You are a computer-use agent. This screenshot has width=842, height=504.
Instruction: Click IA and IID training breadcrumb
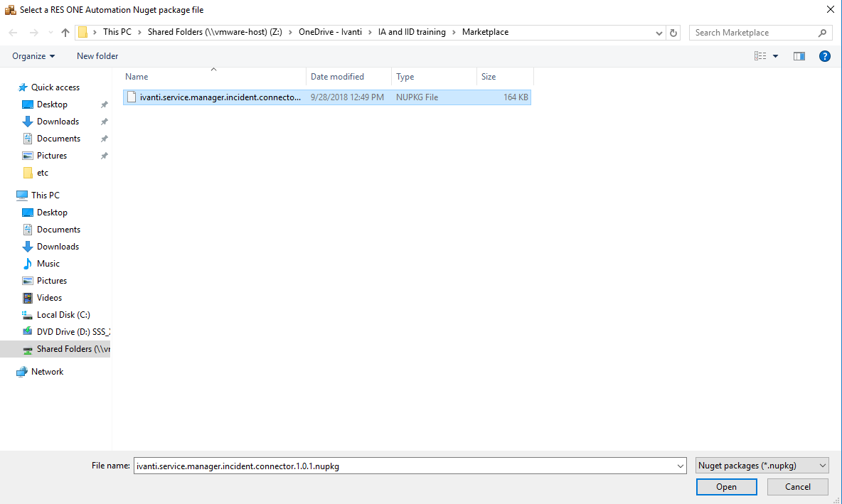412,32
